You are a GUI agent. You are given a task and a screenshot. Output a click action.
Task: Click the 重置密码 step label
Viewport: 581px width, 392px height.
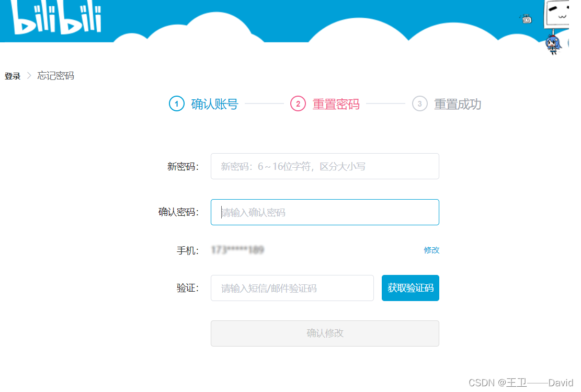click(x=336, y=104)
